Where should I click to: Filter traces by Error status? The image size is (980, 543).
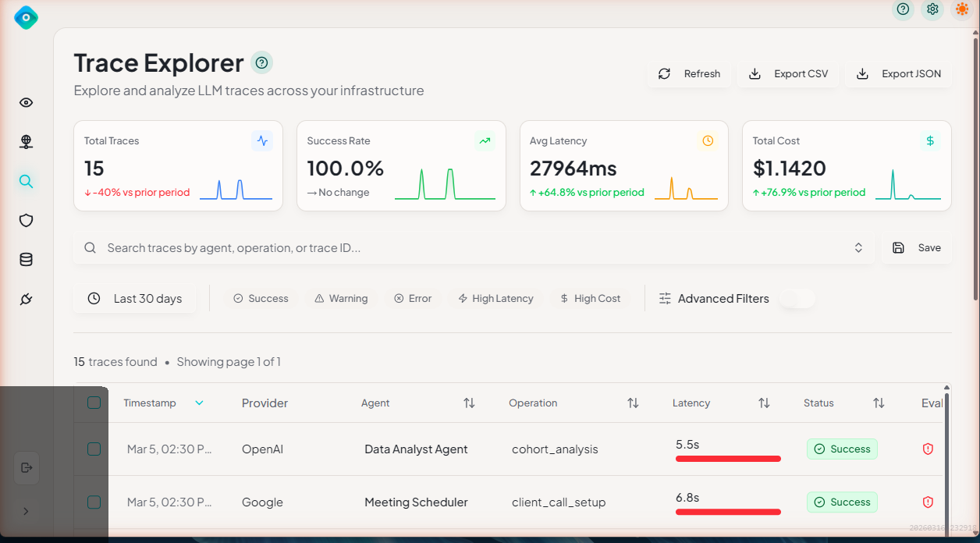(412, 299)
